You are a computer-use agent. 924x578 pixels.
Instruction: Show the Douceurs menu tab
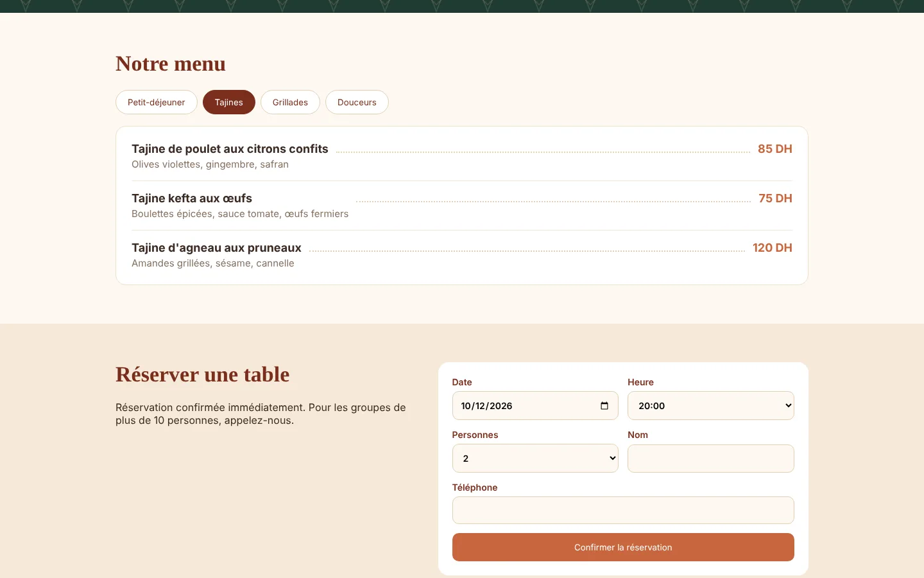click(357, 102)
